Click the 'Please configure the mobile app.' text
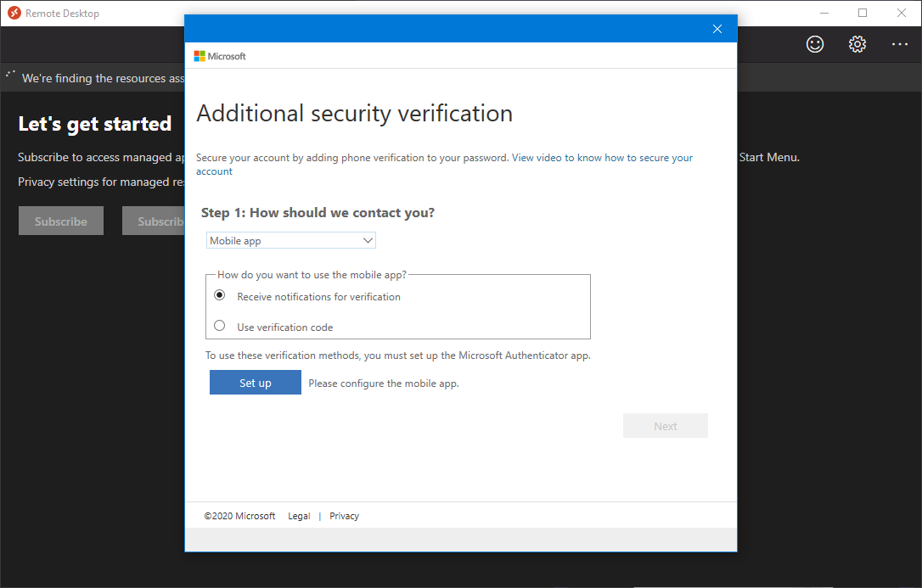Image resolution: width=922 pixels, height=588 pixels. [384, 384]
